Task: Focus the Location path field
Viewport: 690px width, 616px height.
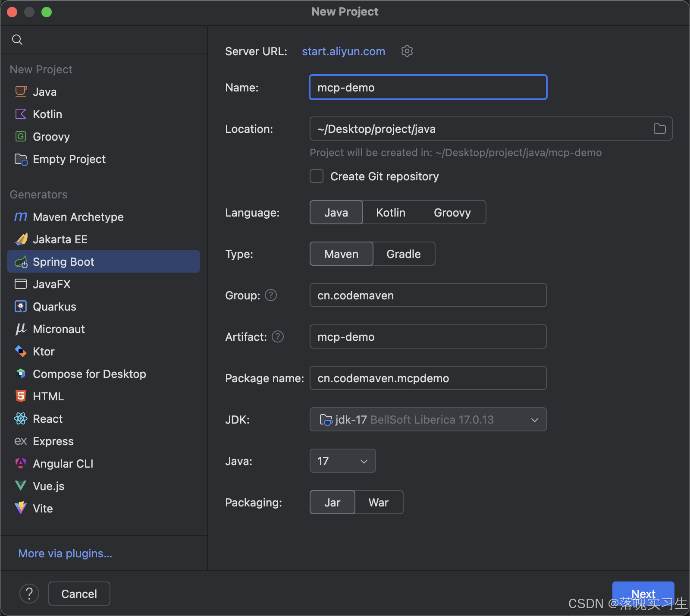Action: click(x=491, y=129)
